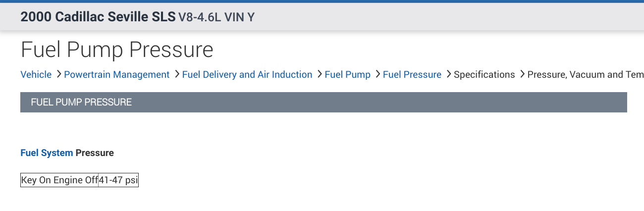The height and width of the screenshot is (211, 644).
Task: Open the Fuel Pressure breadcrumb link
Action: click(x=412, y=75)
